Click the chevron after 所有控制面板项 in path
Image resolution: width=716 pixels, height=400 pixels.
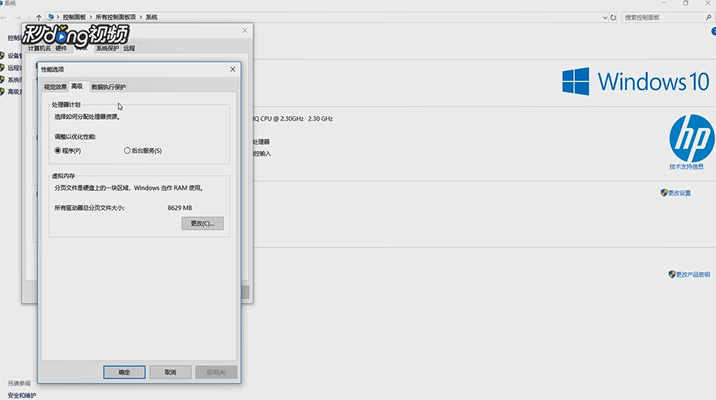click(x=141, y=17)
